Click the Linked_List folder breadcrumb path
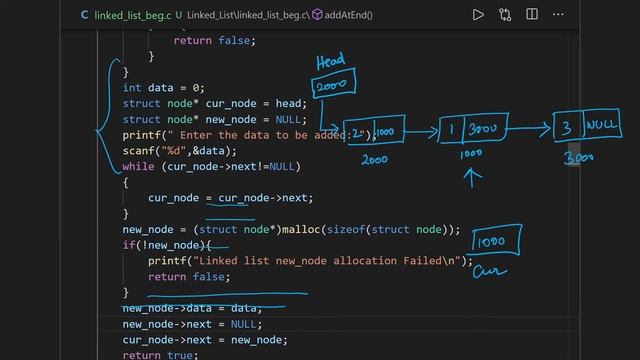Screen dimensions: 640x360 (x=211, y=16)
